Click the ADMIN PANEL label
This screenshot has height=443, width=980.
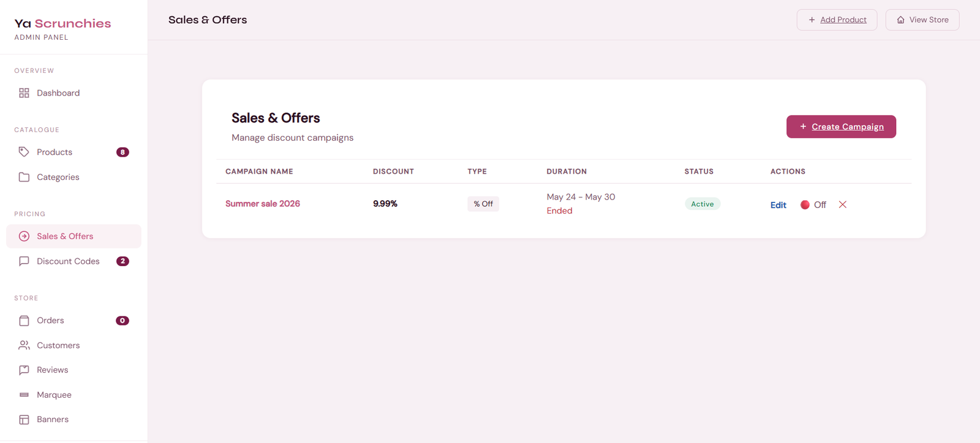[41, 37]
